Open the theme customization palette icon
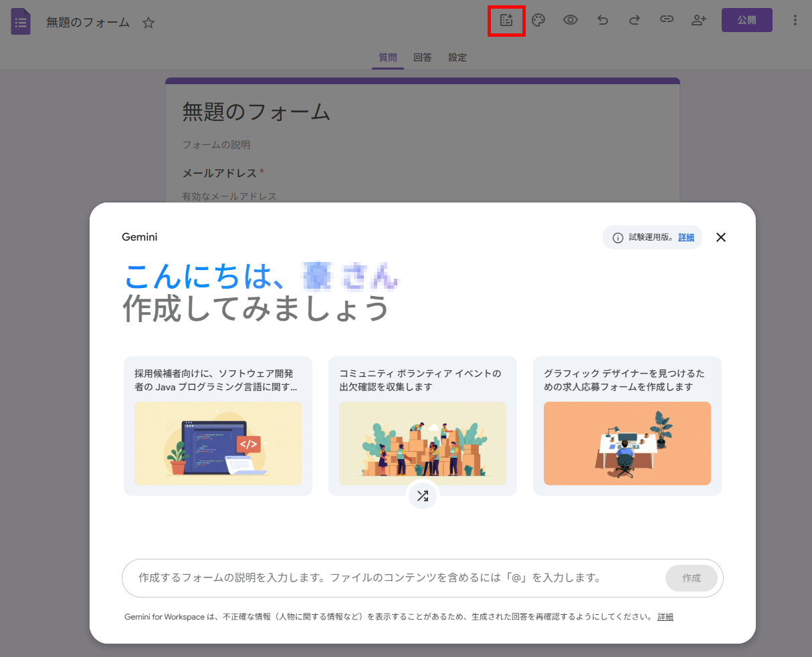The height and width of the screenshot is (657, 812). click(x=538, y=20)
